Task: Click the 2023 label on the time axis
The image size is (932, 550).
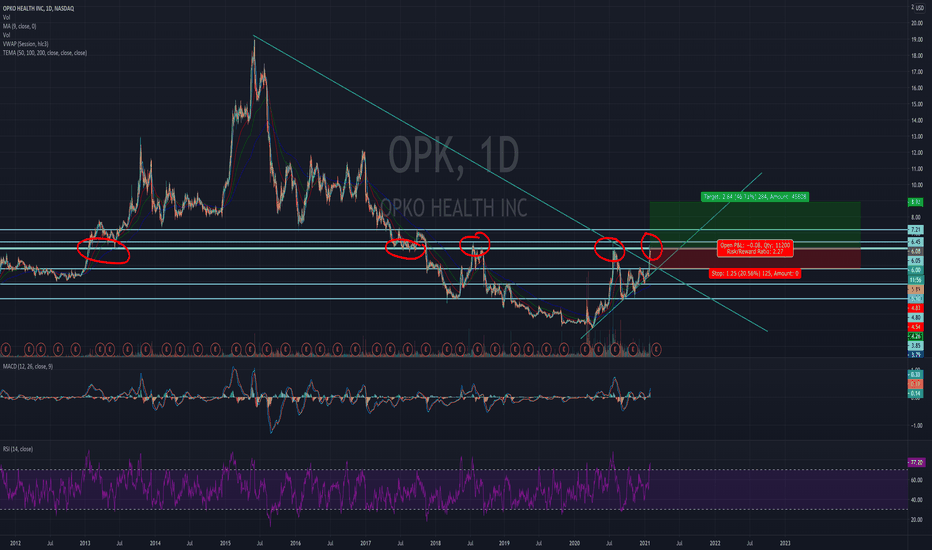Action: tap(785, 543)
